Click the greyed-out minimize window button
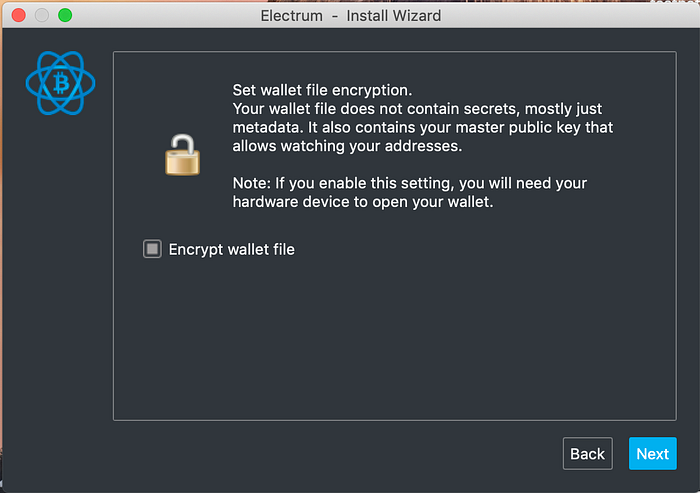The image size is (700, 493). point(42,15)
